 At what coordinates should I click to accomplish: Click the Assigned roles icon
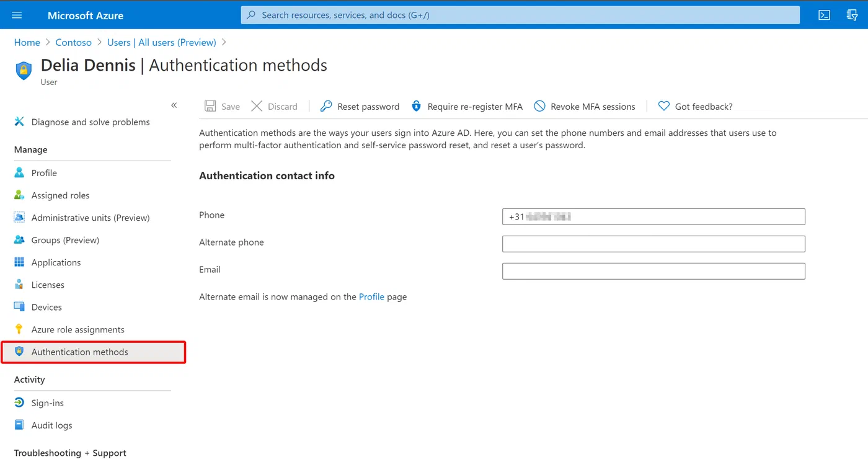point(19,195)
